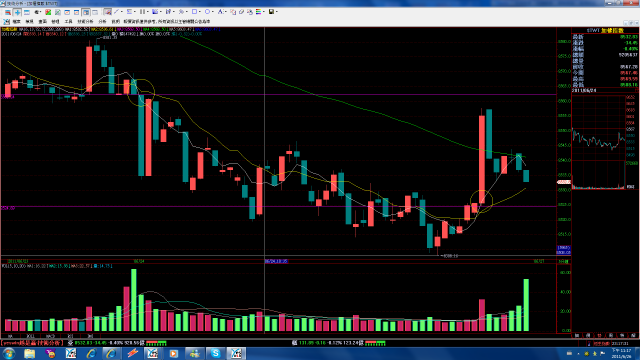Select the horizontal lines drawing tool
The height and width of the screenshot is (360, 640).
[129, 12]
